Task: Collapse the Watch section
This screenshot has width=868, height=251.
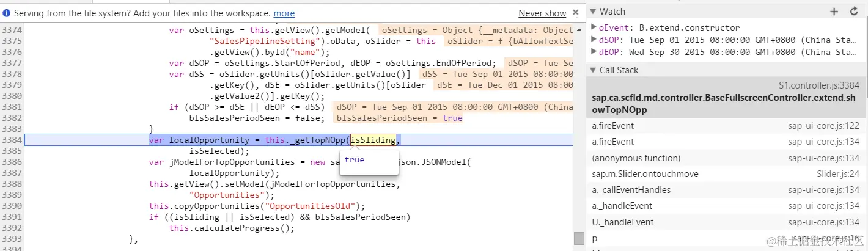Action: pos(594,12)
